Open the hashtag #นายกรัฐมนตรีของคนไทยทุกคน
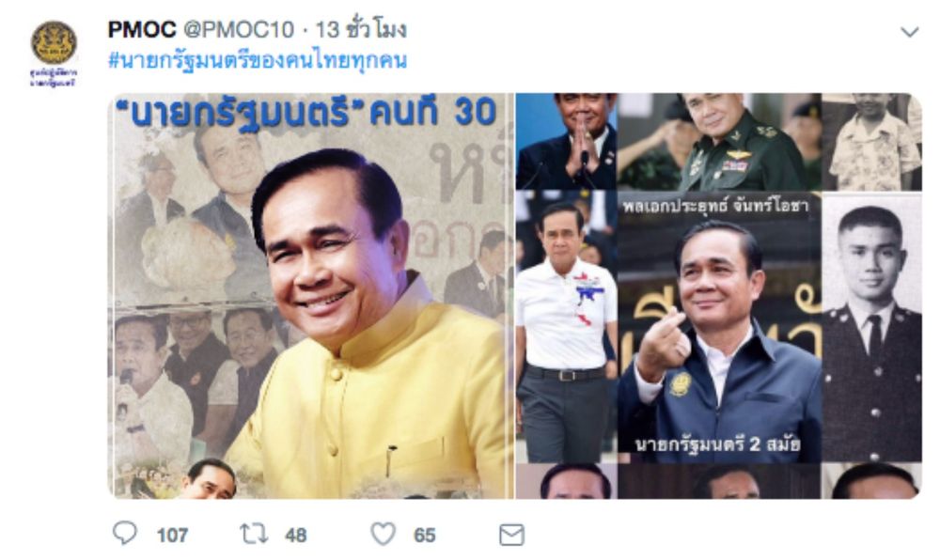The image size is (940, 560). (x=258, y=60)
